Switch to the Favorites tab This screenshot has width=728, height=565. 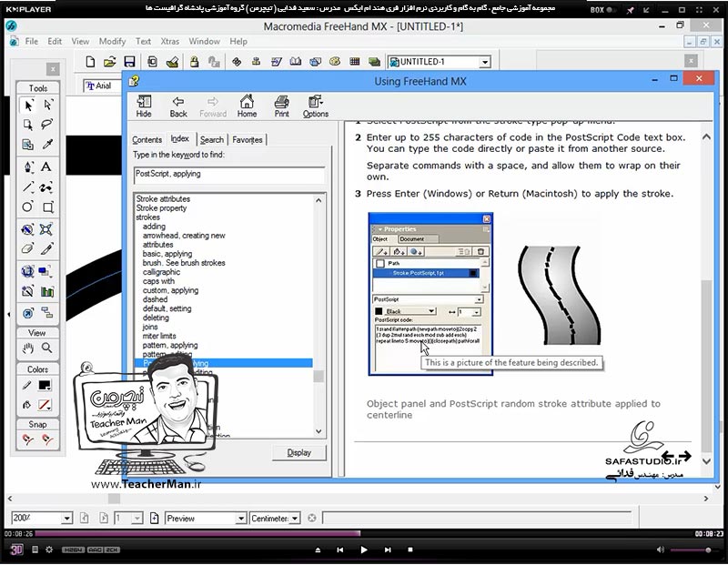(248, 140)
